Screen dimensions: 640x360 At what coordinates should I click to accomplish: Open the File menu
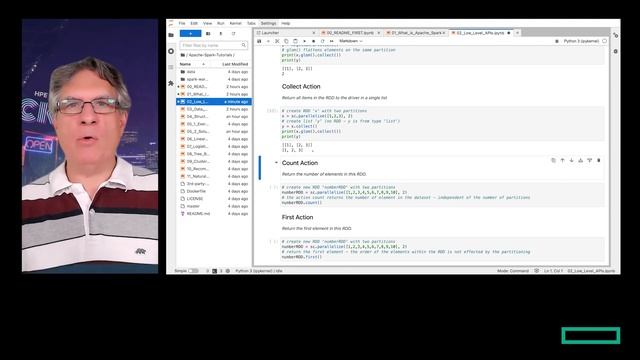coord(182,23)
